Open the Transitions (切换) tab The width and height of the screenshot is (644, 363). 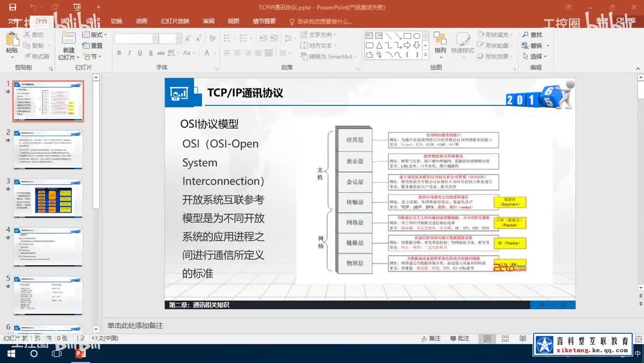point(116,21)
